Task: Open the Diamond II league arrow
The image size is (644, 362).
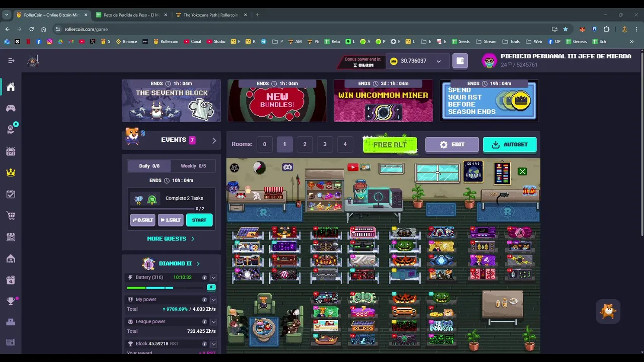Action: [198, 263]
